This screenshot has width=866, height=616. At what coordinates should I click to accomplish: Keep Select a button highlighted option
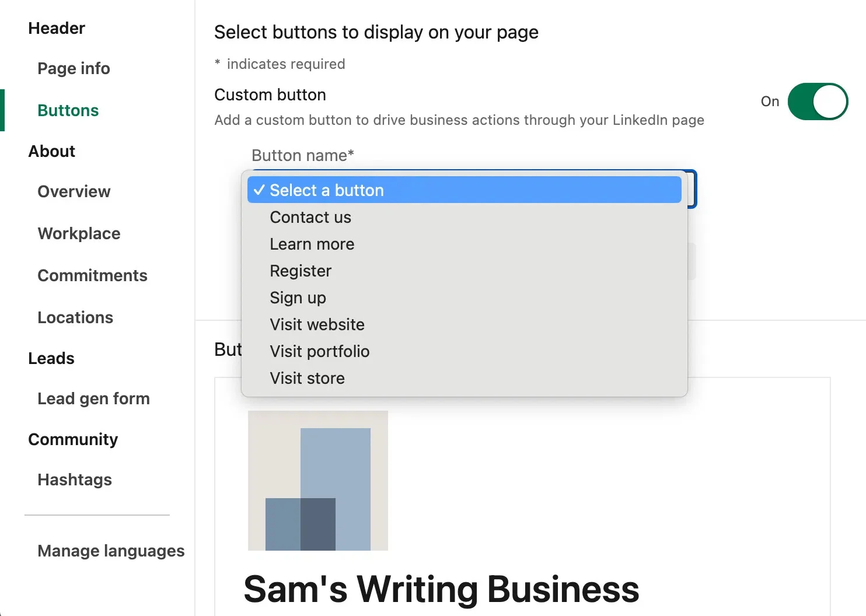[326, 190]
